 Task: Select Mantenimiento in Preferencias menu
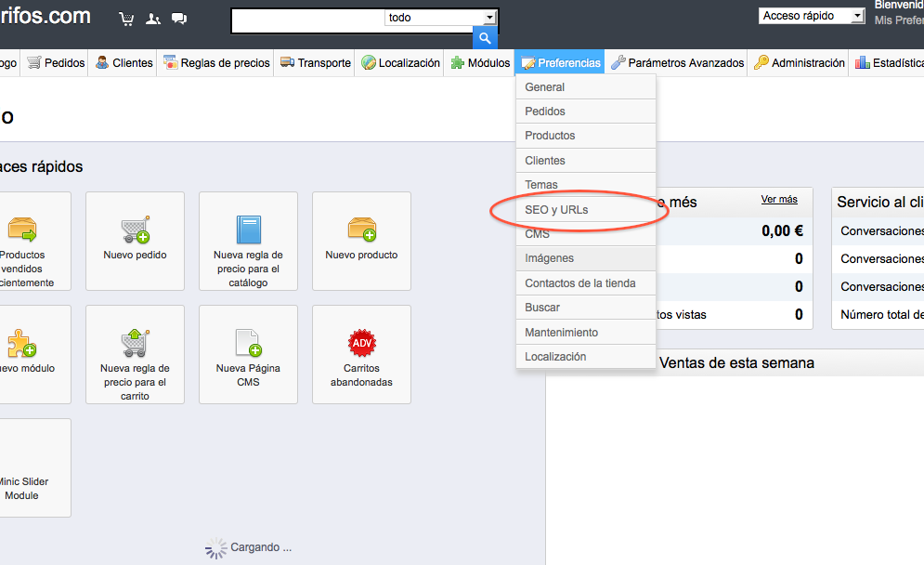(x=586, y=332)
